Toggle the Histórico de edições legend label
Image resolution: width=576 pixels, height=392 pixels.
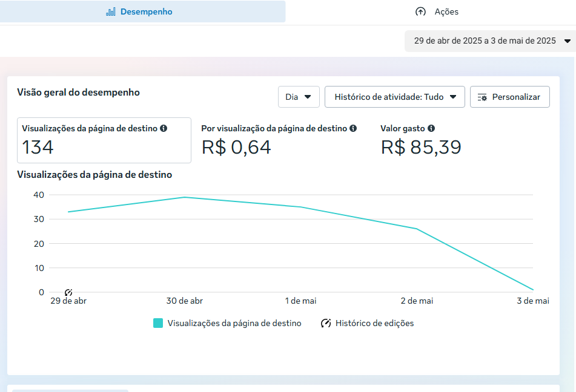(x=374, y=323)
